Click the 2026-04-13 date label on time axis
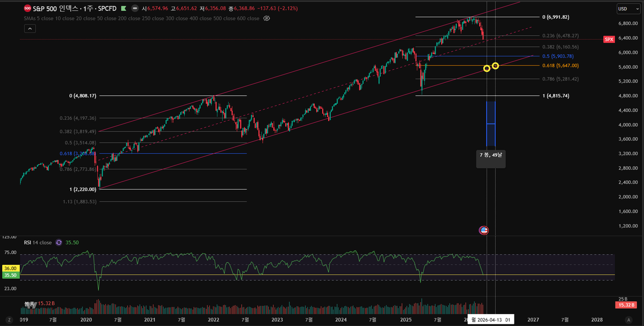The image size is (644, 326). click(491, 320)
